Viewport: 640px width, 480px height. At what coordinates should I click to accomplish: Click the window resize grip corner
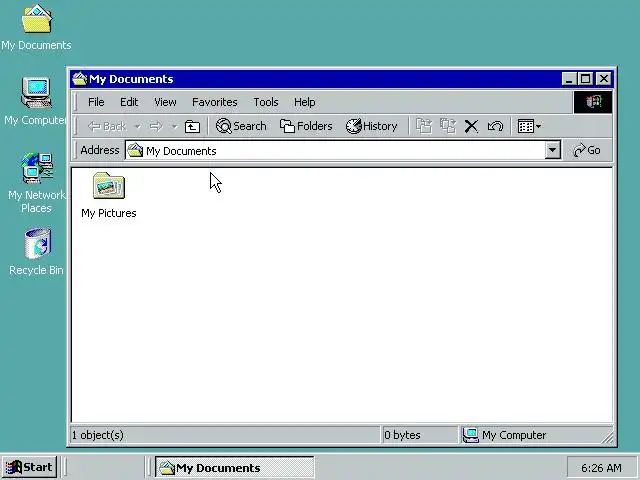coord(607,438)
